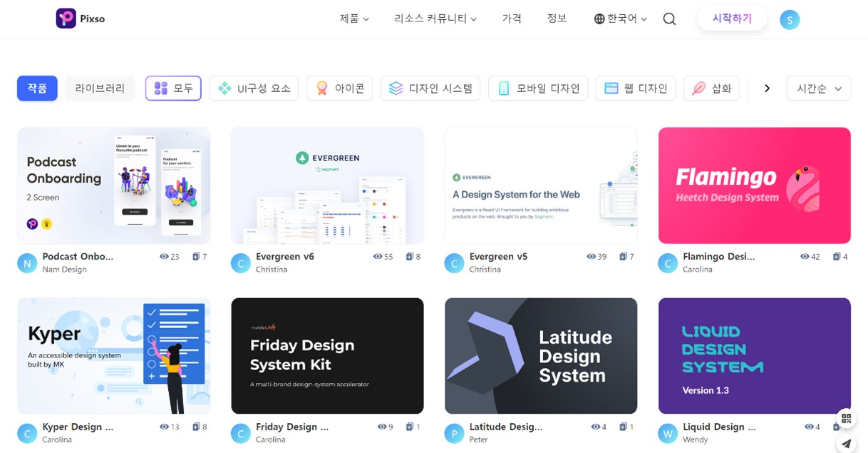Select the 웹 디자인 browser icon
868x453 pixels.
point(611,88)
